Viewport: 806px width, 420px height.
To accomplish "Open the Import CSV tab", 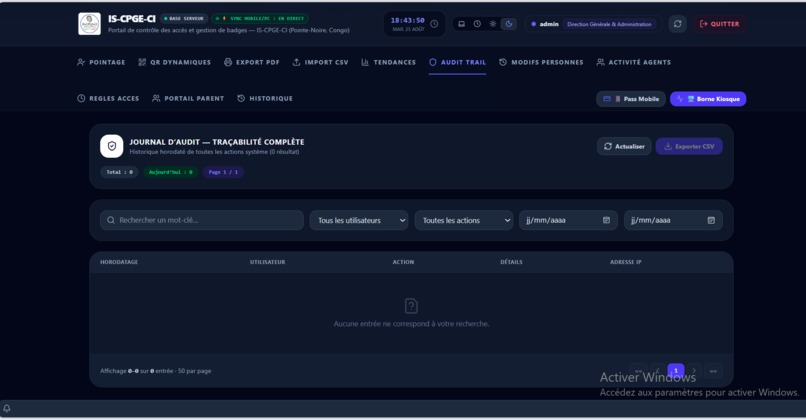I will tap(320, 62).
